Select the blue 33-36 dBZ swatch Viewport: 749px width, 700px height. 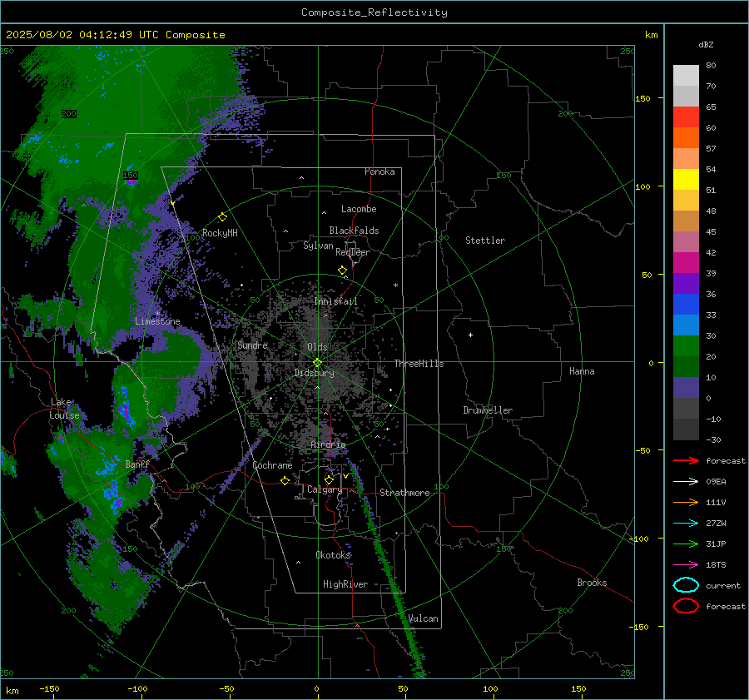686,304
